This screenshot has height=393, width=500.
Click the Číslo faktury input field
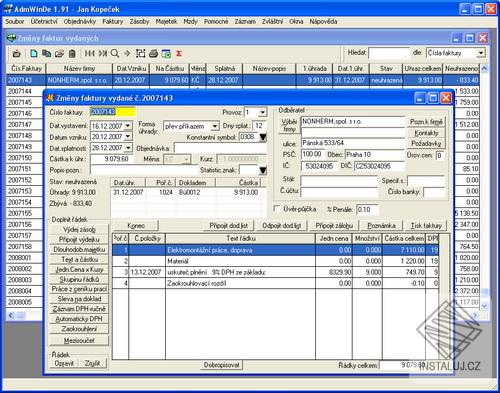(x=113, y=112)
